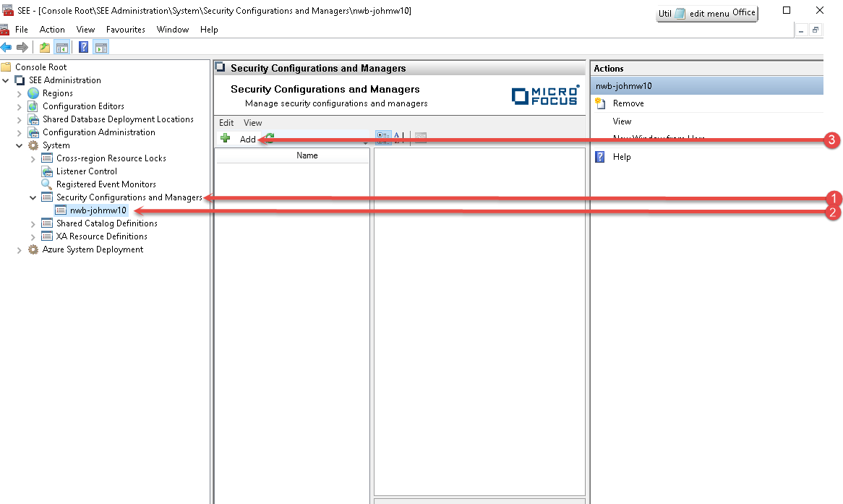Click the green plus Add icon
Image resolution: width=843 pixels, height=504 pixels.
[226, 138]
